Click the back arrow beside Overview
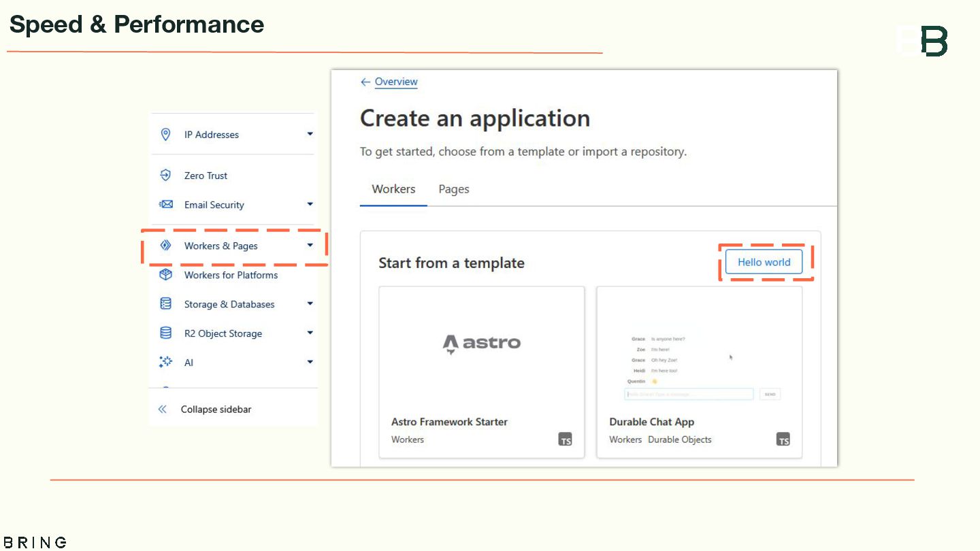This screenshot has height=551, width=980. (365, 82)
